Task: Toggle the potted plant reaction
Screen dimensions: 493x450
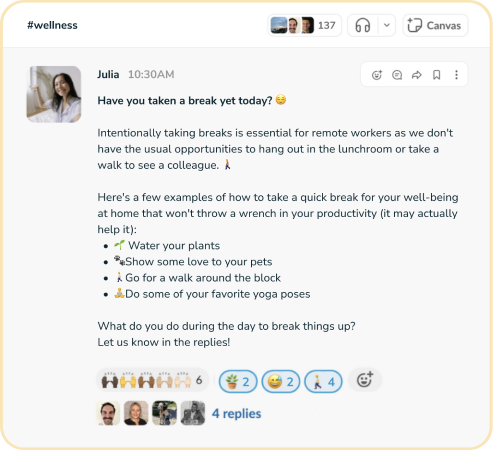Action: pyautogui.click(x=238, y=381)
